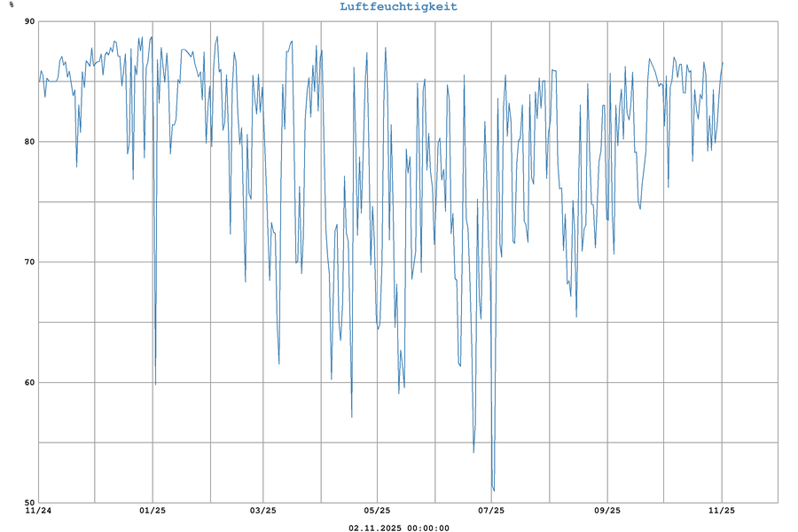Click the 03/25 x-axis date label
This screenshot has height=532, width=798.
pyautogui.click(x=263, y=511)
